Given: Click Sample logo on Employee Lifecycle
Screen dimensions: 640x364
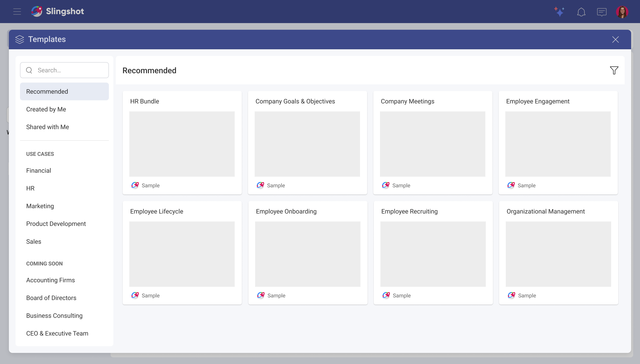Looking at the screenshot, I should 135,295.
